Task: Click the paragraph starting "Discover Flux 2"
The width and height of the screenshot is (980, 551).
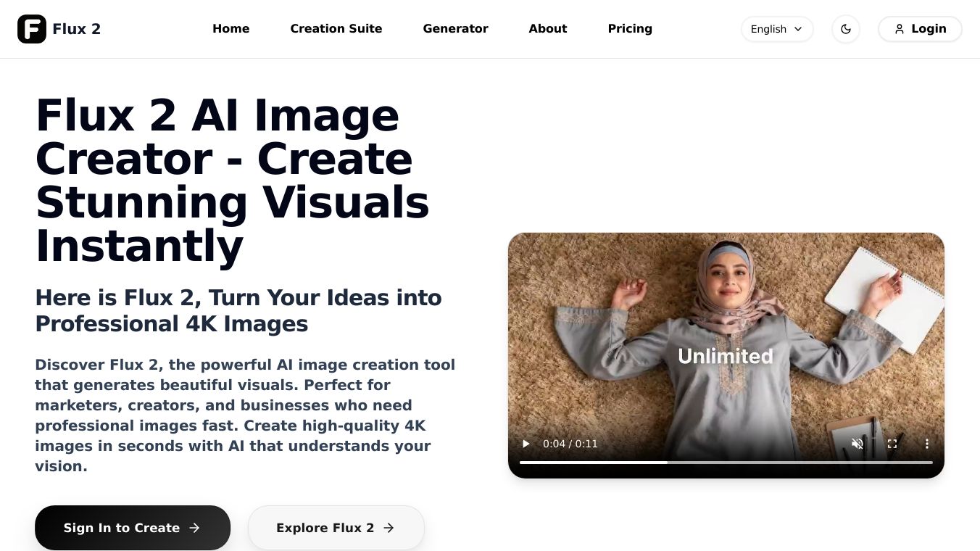Action: tap(245, 415)
